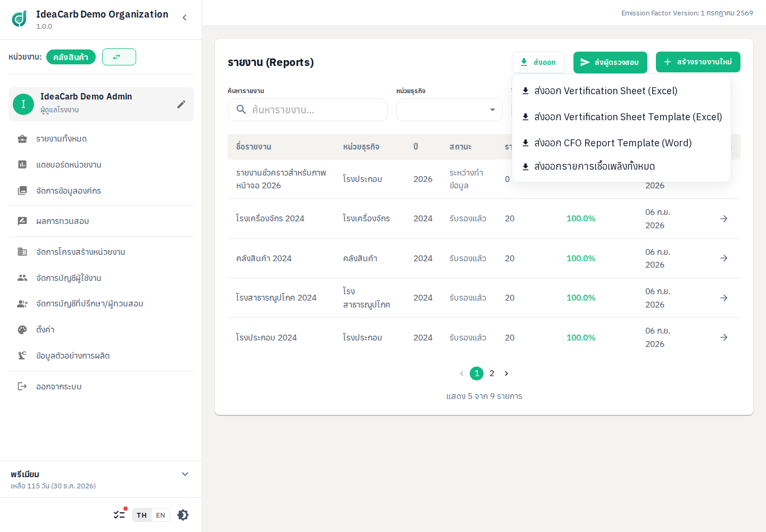This screenshot has height=532, width=766.
Task: Open โรงสาธารณูปโภค 2024 report with its arrow
Action: click(x=724, y=298)
